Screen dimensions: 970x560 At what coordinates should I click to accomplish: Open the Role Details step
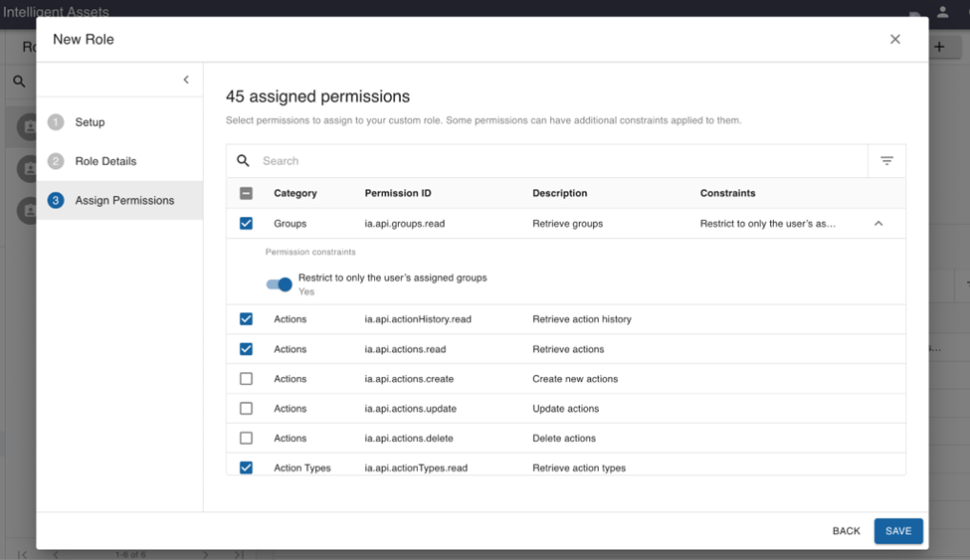coord(105,161)
